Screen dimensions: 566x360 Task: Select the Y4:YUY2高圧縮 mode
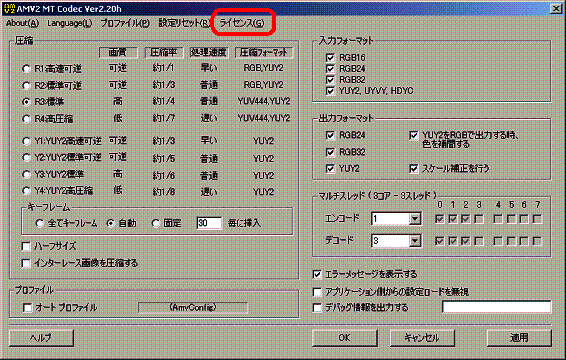coord(26,191)
